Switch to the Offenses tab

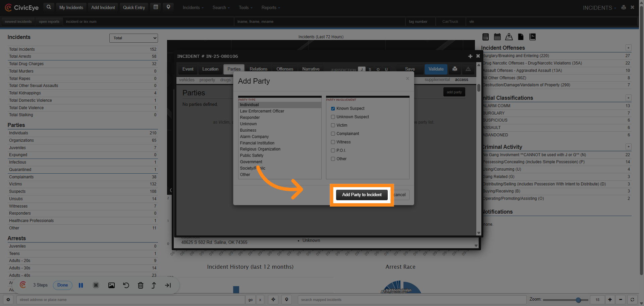tap(285, 69)
